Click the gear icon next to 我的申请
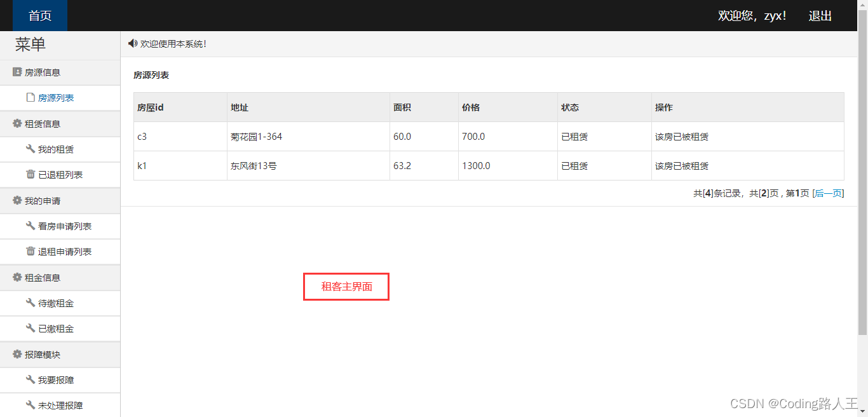Image resolution: width=868 pixels, height=417 pixels. pyautogui.click(x=17, y=200)
